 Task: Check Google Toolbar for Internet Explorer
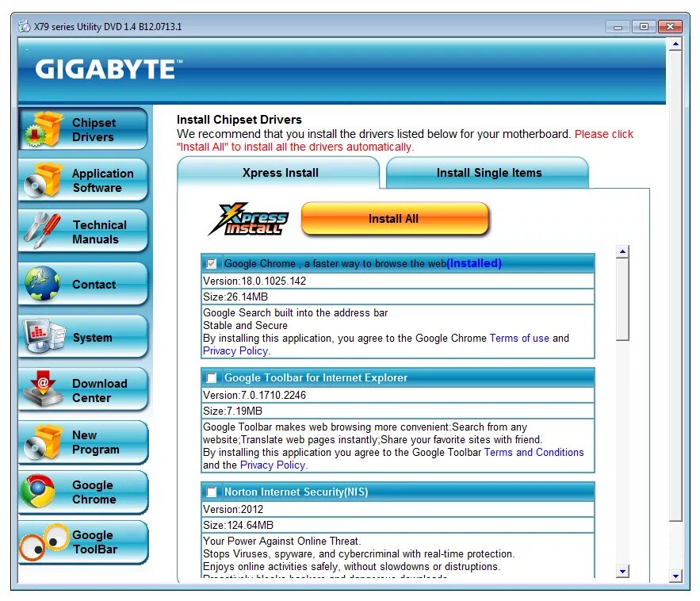[211, 378]
